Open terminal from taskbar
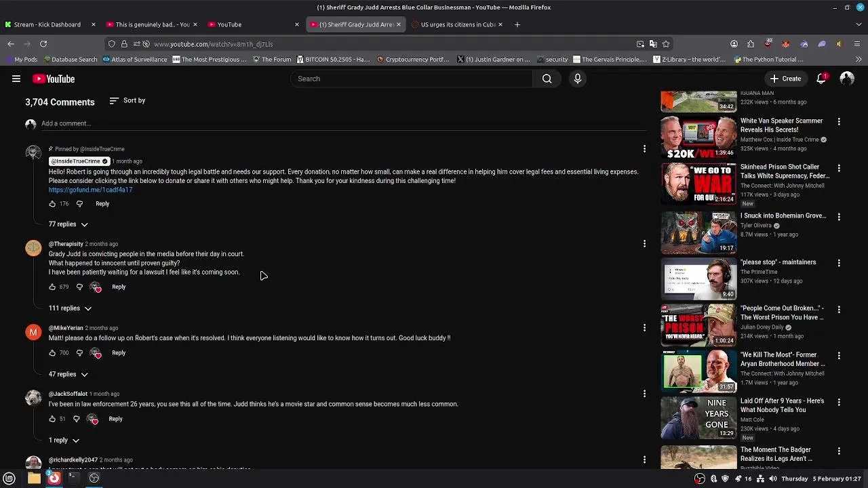Image resolution: width=868 pixels, height=488 pixels. (73, 479)
